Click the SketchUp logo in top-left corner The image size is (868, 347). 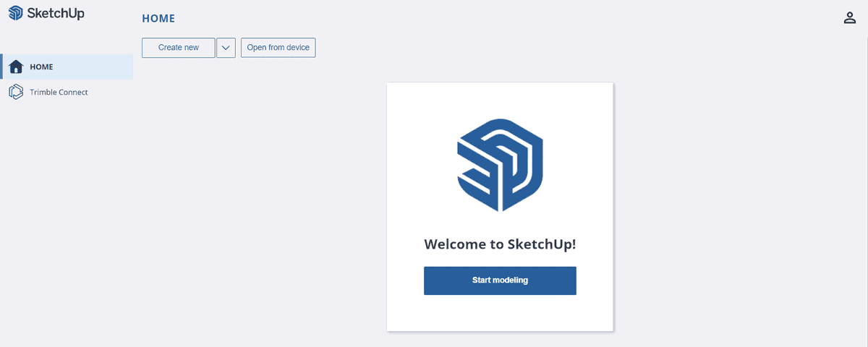coord(46,14)
